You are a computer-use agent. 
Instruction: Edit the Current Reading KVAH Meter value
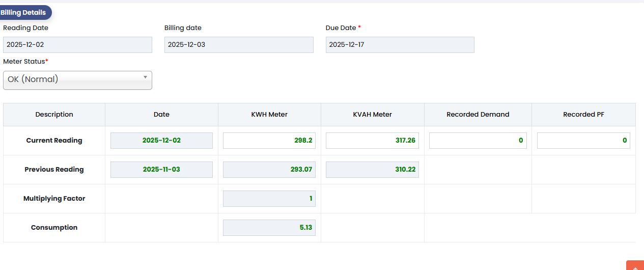coord(372,141)
